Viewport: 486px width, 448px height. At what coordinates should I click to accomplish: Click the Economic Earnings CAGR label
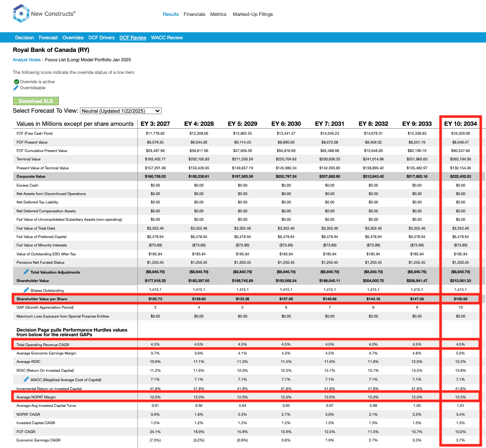tap(38, 440)
